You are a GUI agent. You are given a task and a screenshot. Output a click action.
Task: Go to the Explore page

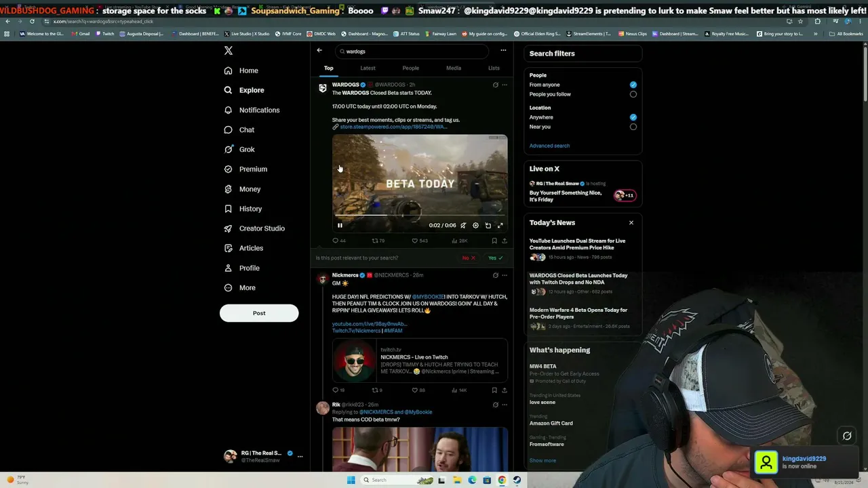pos(244,90)
